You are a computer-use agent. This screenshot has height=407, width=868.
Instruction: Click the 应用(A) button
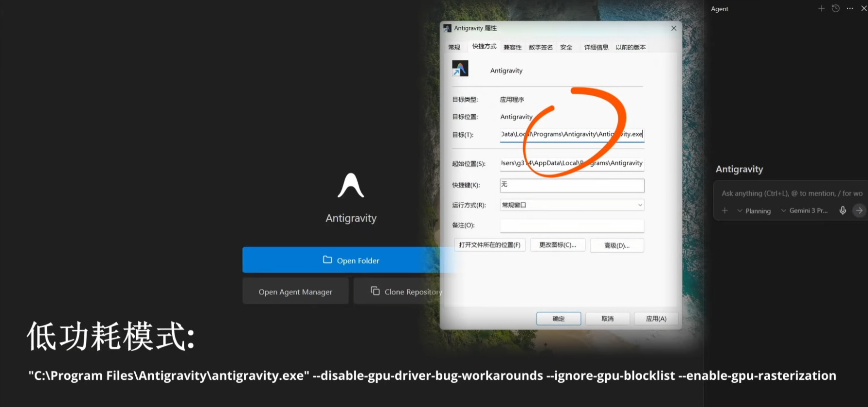point(656,319)
